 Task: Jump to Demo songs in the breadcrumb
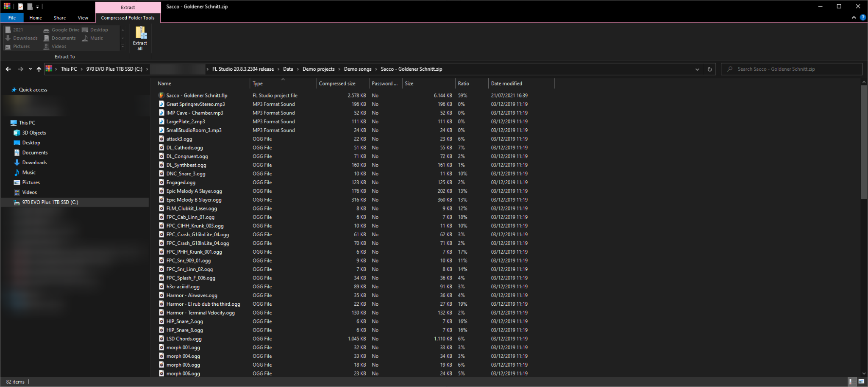(358, 69)
